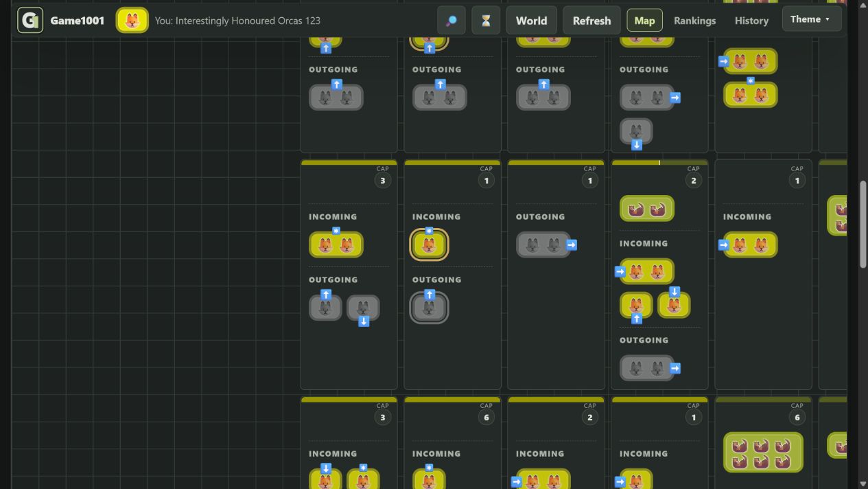Select up-arrow single fox in squirrel-pair tile
The image size is (868, 489).
(x=636, y=305)
